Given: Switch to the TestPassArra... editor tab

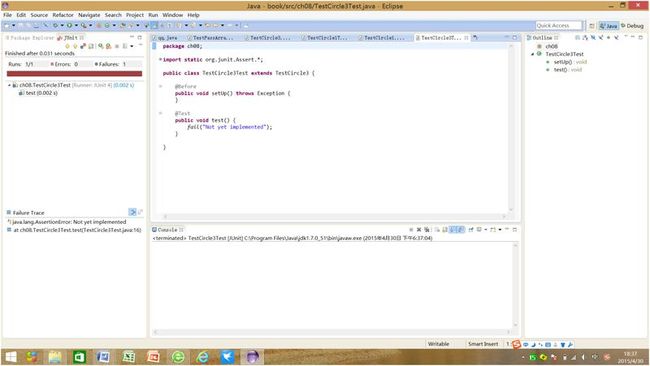Looking at the screenshot, I should pos(211,38).
